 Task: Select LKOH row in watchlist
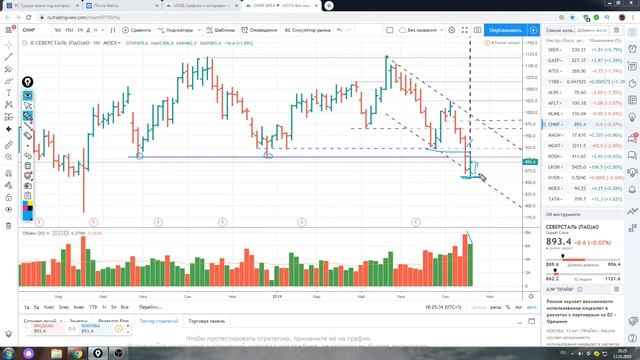click(584, 167)
